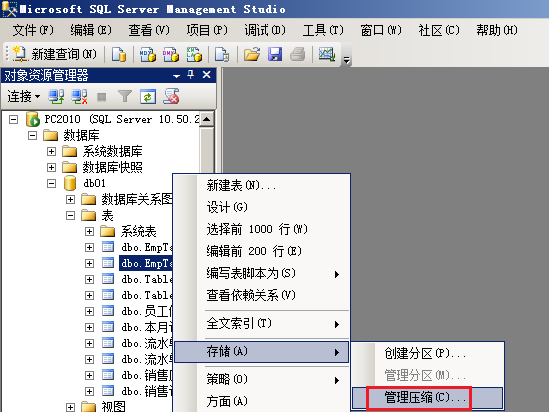The image size is (549, 412).
Task: Click the save disk icon
Action: 275,54
